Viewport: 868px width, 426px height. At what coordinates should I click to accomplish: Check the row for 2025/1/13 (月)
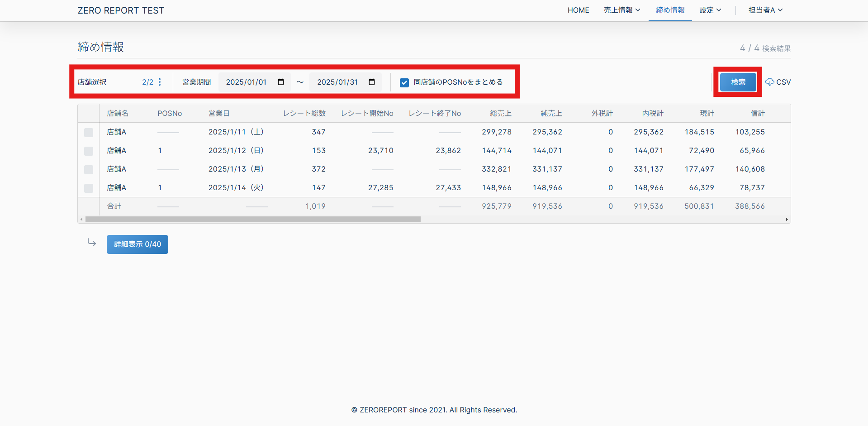(x=89, y=169)
